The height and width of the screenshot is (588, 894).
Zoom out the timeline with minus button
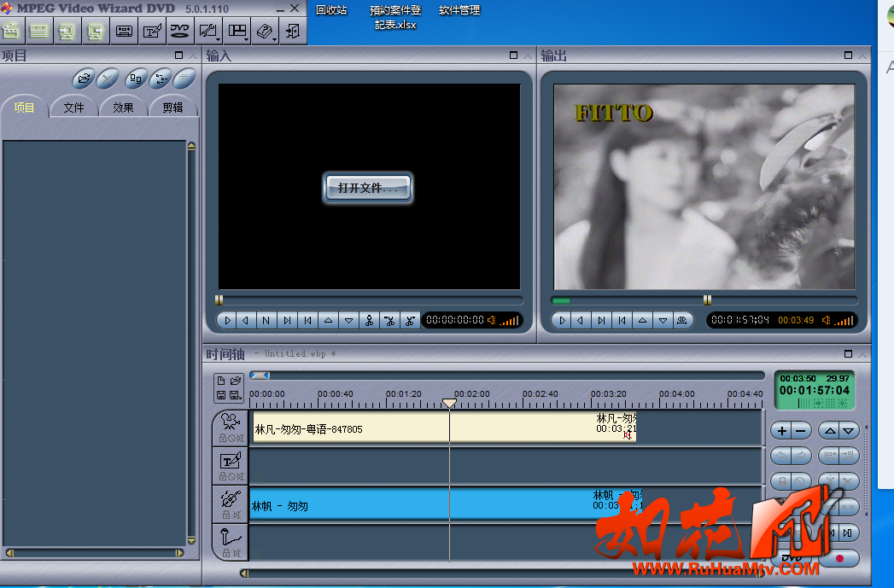point(800,431)
